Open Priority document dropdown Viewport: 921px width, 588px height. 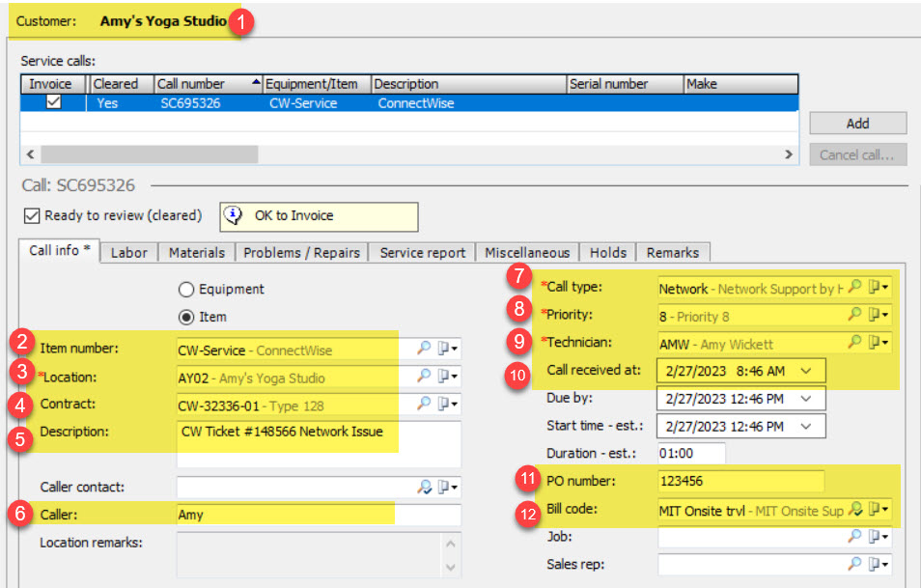pos(879,314)
